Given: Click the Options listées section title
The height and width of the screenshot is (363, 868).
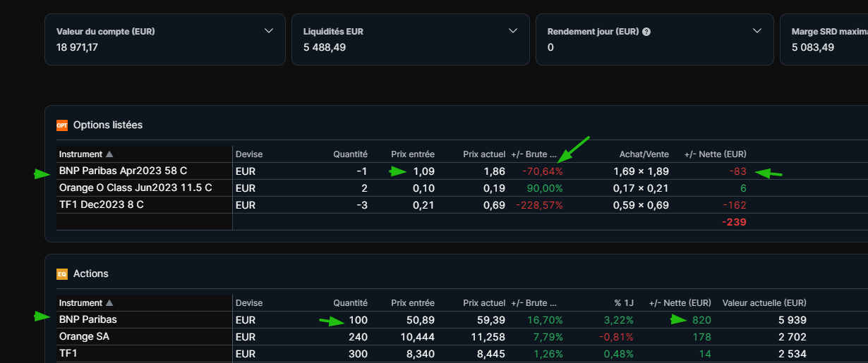Looking at the screenshot, I should pyautogui.click(x=108, y=125).
